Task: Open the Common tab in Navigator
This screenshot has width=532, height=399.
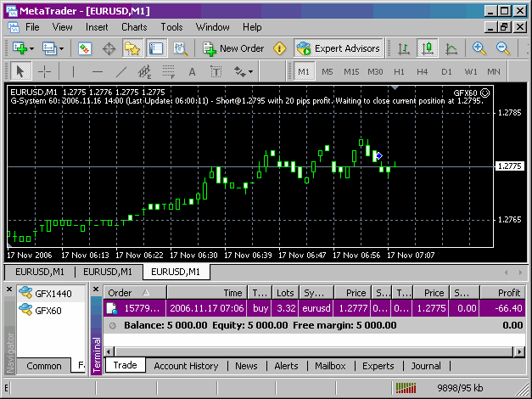Action: tap(44, 366)
